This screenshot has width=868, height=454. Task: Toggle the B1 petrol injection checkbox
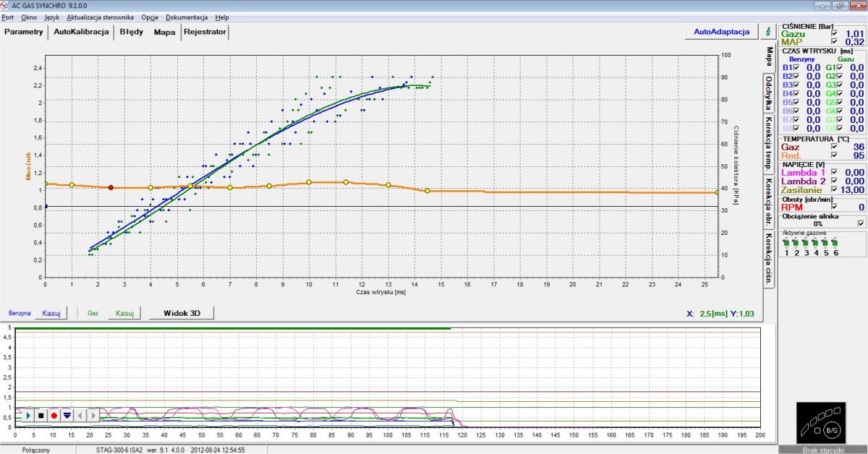tap(796, 67)
